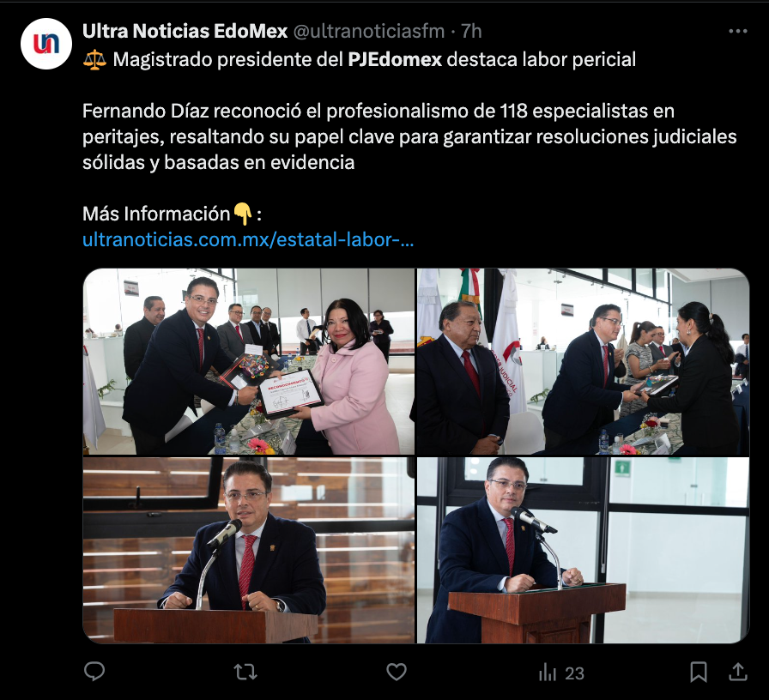Share the post via share icon
The image size is (769, 700).
pyautogui.click(x=737, y=672)
